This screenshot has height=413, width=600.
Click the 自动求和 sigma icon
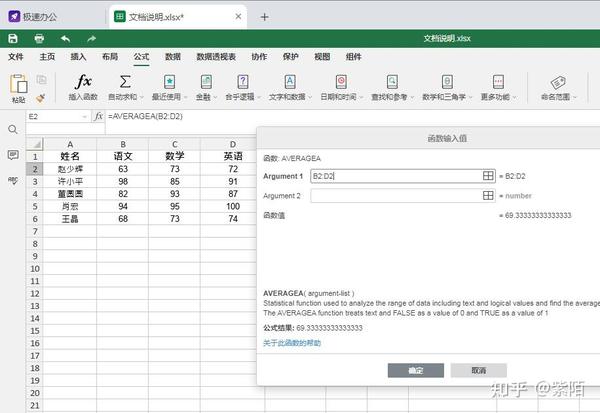point(125,82)
